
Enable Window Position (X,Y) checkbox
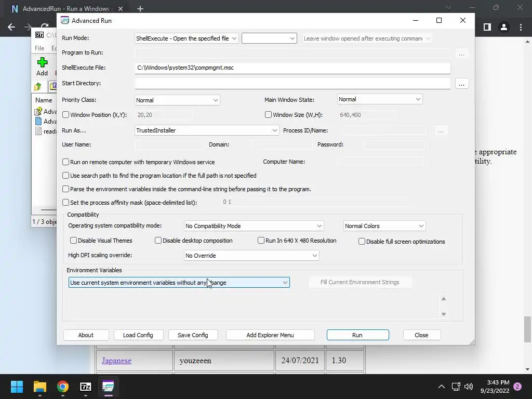66,115
